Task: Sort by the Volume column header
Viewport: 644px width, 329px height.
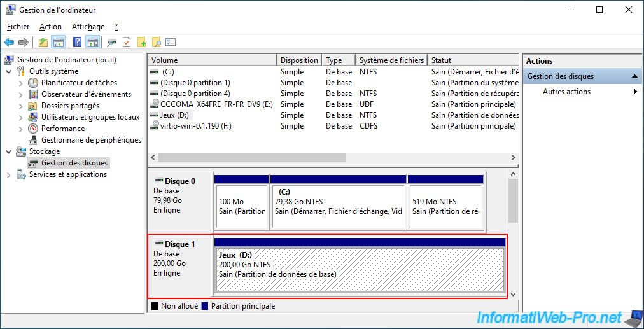Action: (212, 60)
